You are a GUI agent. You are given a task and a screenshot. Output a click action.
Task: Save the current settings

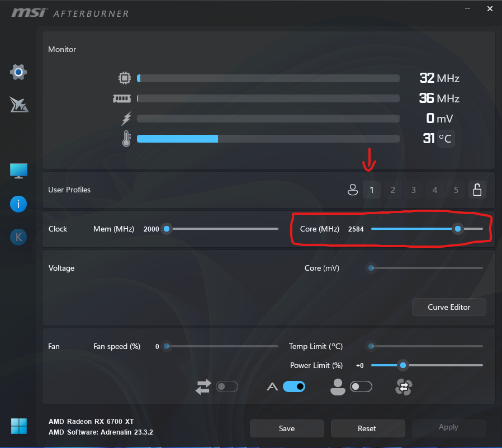pos(287,428)
